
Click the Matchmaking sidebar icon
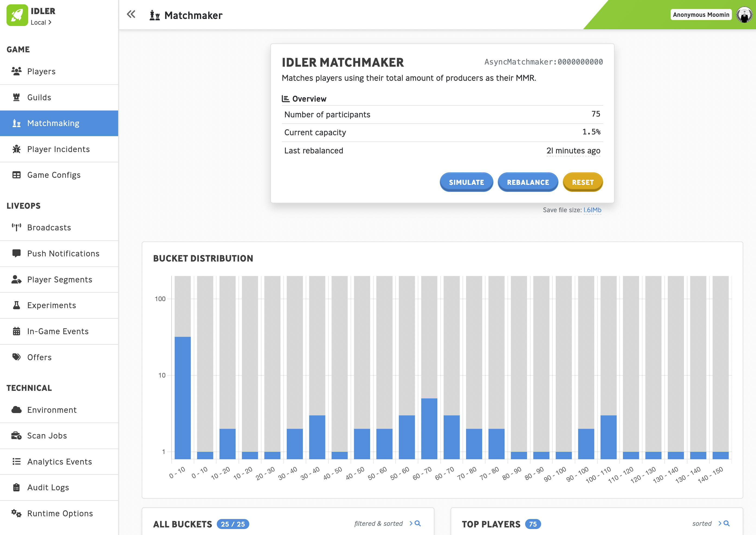16,123
